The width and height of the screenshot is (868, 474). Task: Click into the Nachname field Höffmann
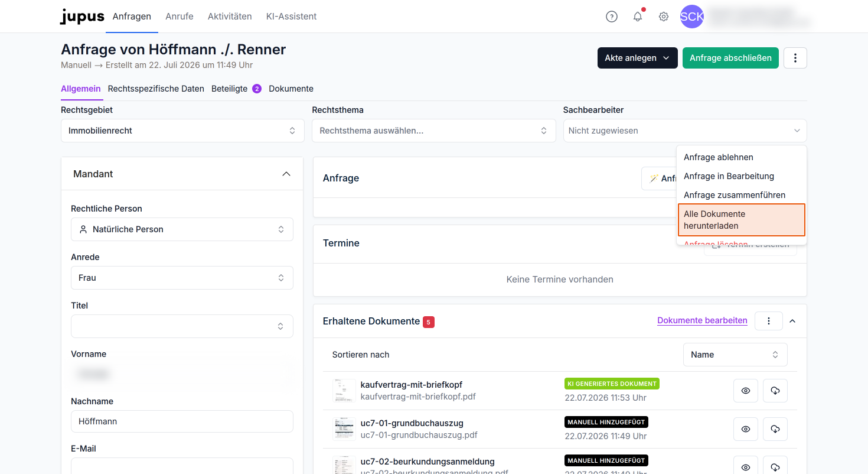(182, 421)
